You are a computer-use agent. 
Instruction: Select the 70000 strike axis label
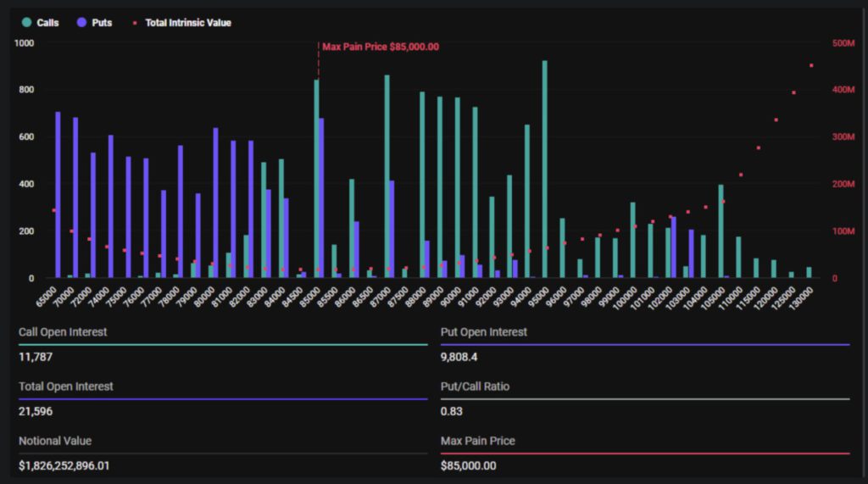[64, 298]
